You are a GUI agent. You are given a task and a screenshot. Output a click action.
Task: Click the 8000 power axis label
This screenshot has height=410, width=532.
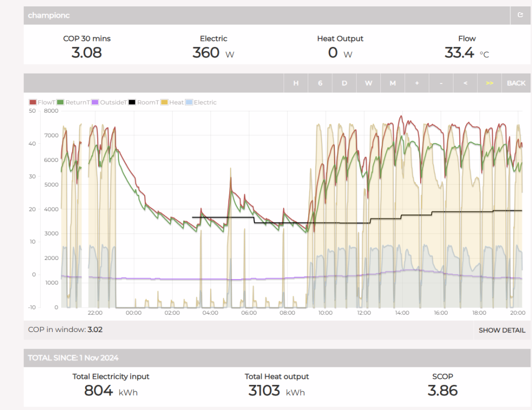(51, 111)
